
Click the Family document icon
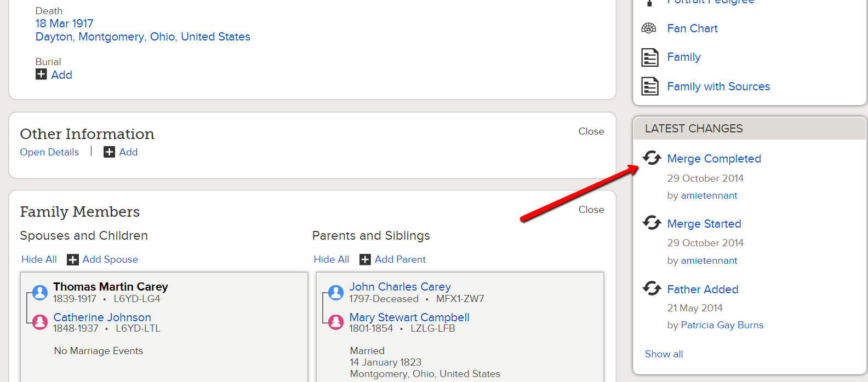(650, 57)
